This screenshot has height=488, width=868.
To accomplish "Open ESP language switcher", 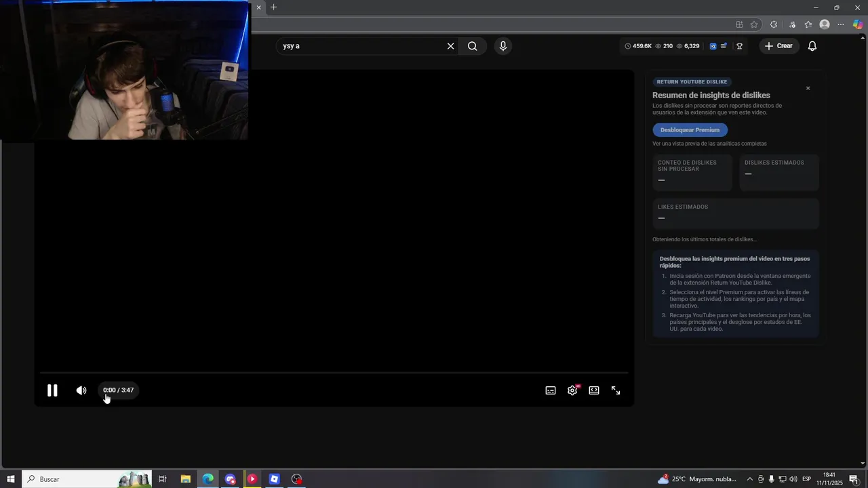I will tap(807, 479).
